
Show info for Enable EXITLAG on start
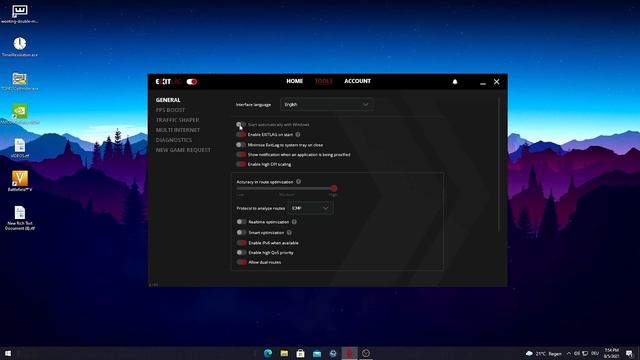[298, 134]
